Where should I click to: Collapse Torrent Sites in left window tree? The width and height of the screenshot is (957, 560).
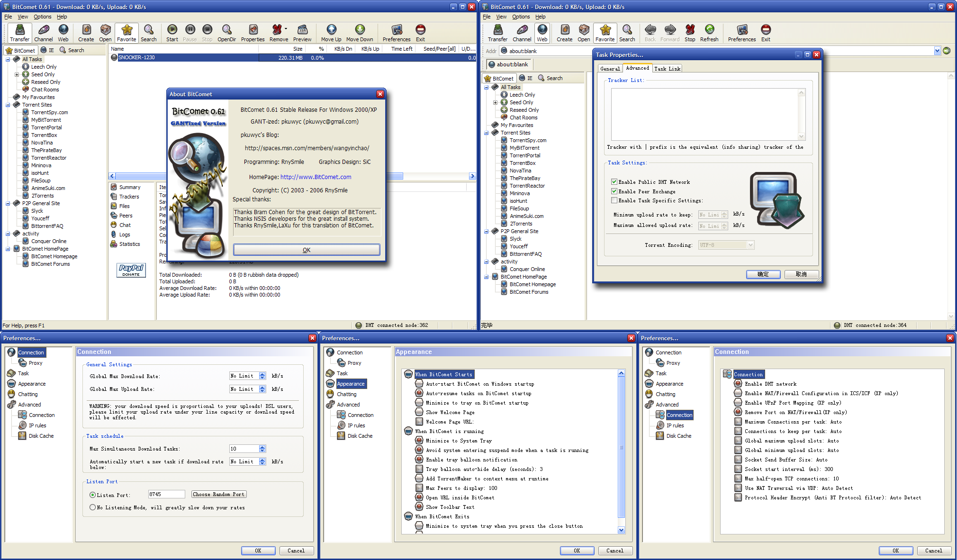(8, 105)
